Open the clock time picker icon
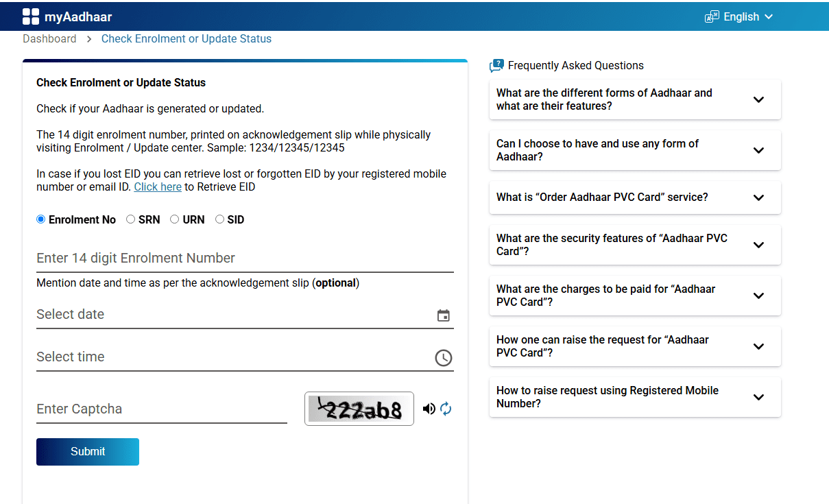 pos(444,357)
